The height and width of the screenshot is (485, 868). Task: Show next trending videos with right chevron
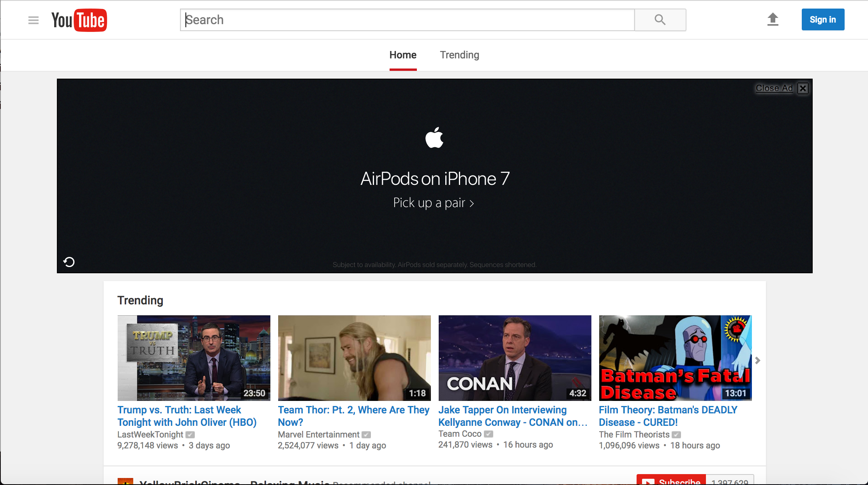[x=757, y=360]
